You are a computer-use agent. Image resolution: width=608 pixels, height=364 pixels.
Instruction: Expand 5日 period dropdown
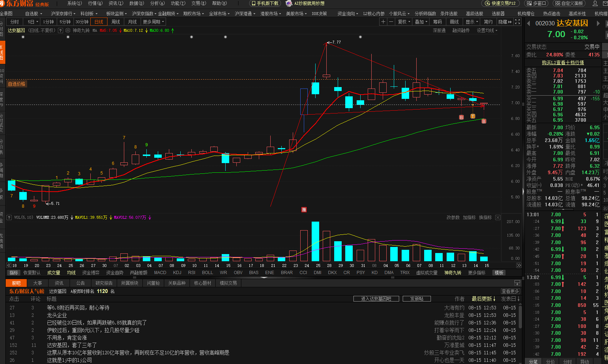point(32,22)
